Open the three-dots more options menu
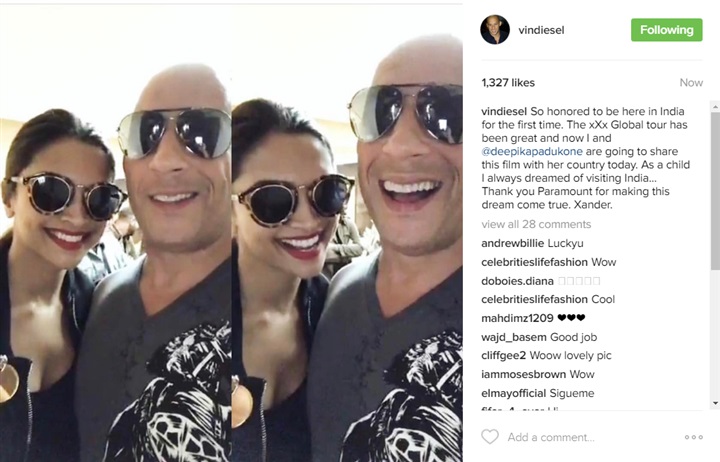The width and height of the screenshot is (720, 462). click(x=693, y=437)
